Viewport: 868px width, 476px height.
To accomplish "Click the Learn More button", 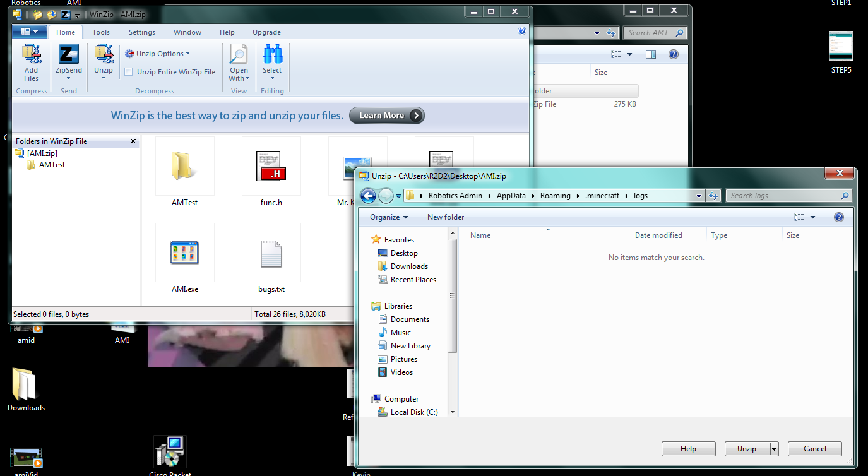I will click(x=387, y=116).
